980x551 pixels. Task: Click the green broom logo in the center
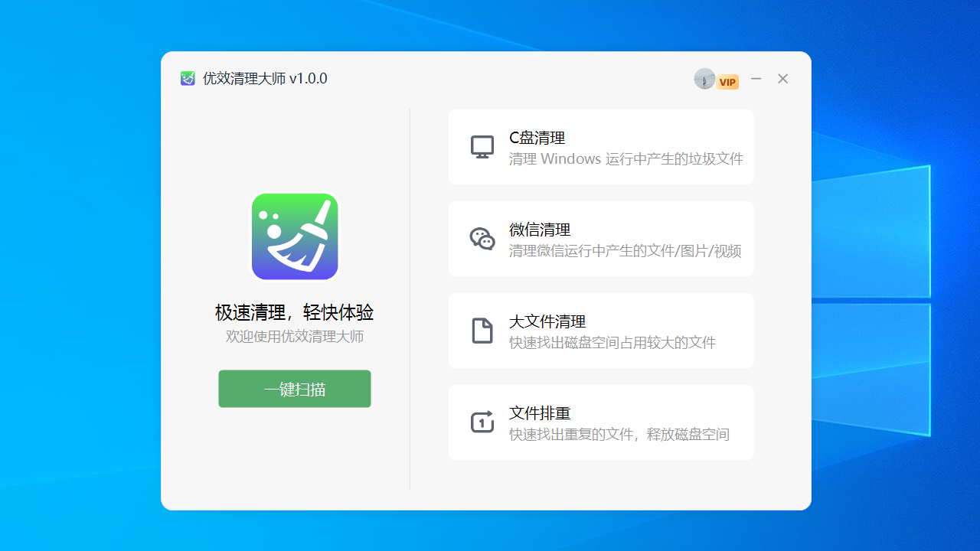click(x=294, y=236)
